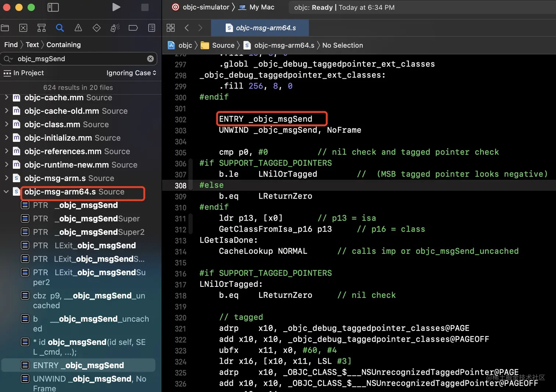This screenshot has width=556, height=392.
Task: Open result b __objc_msgSend_uncached
Action: point(85,324)
